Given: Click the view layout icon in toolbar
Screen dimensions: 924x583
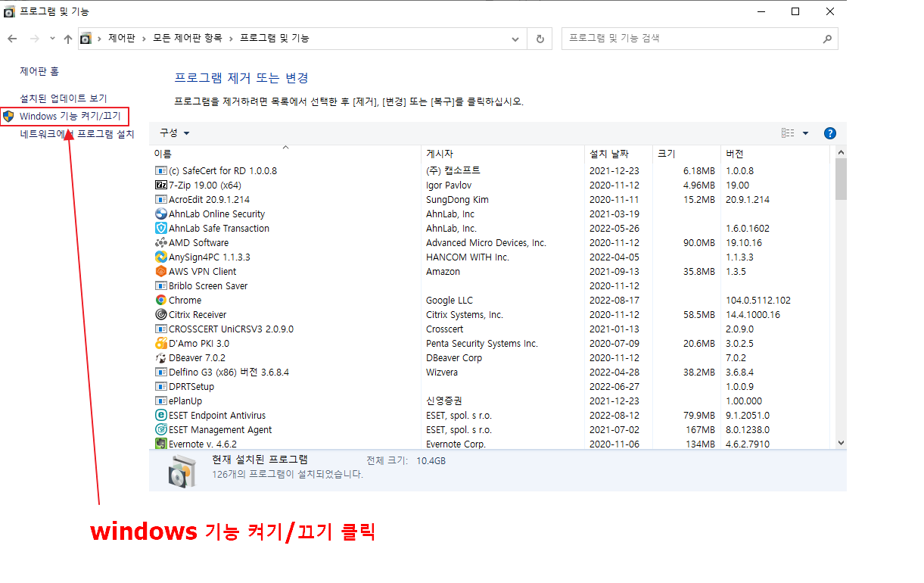Looking at the screenshot, I should 788,133.
